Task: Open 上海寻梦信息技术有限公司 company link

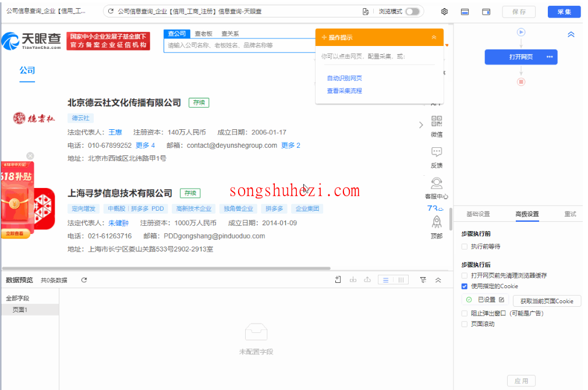Action: tap(119, 193)
